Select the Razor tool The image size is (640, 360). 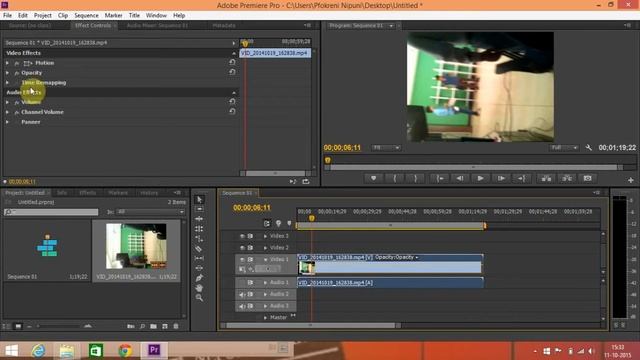199,249
